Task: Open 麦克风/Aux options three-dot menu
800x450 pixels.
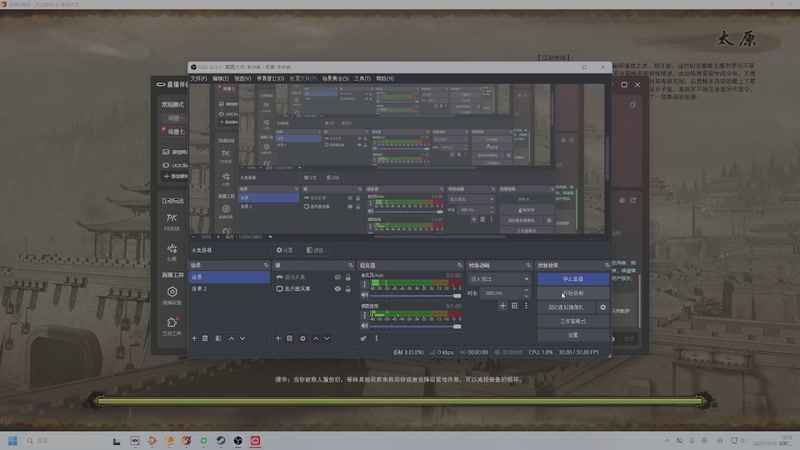Action: coord(364,285)
